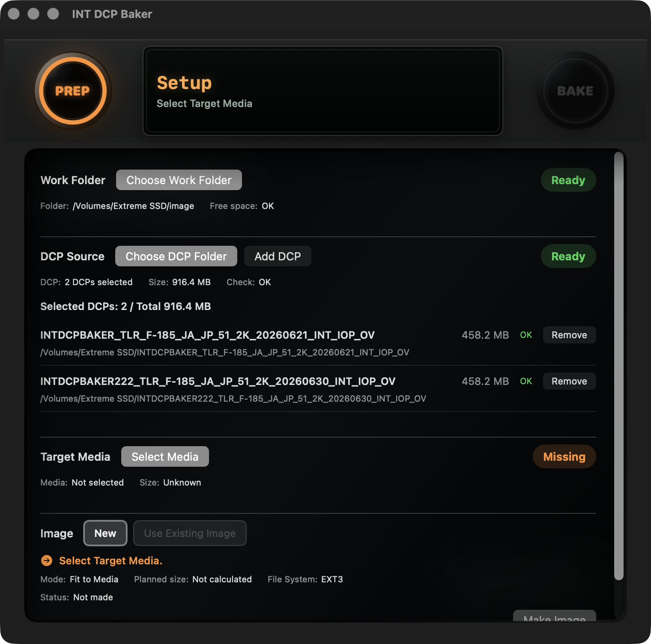Click the vertical scrollbar of the setup panel

(618, 366)
